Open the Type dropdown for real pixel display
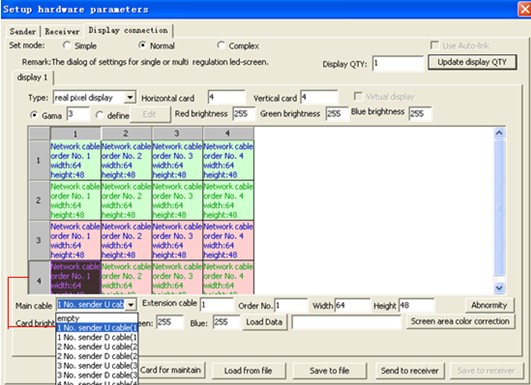Image resolution: width=531 pixels, height=385 pixels. tap(130, 98)
